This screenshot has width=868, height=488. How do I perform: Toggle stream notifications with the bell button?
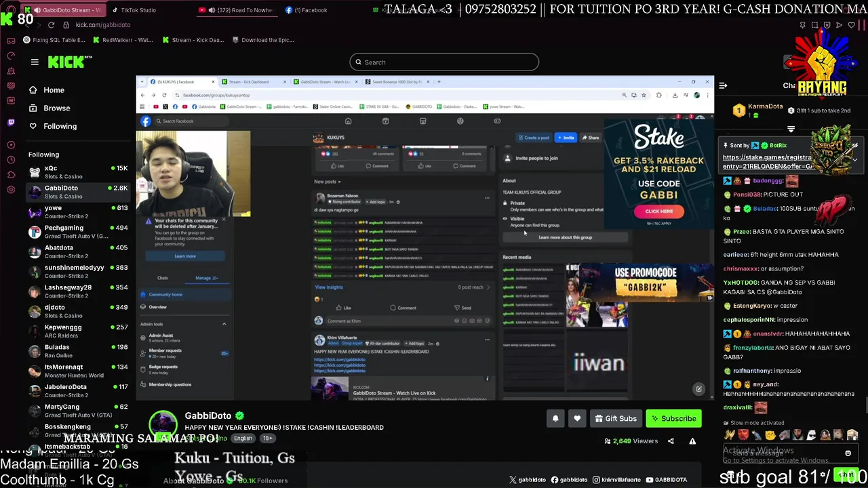pyautogui.click(x=555, y=419)
